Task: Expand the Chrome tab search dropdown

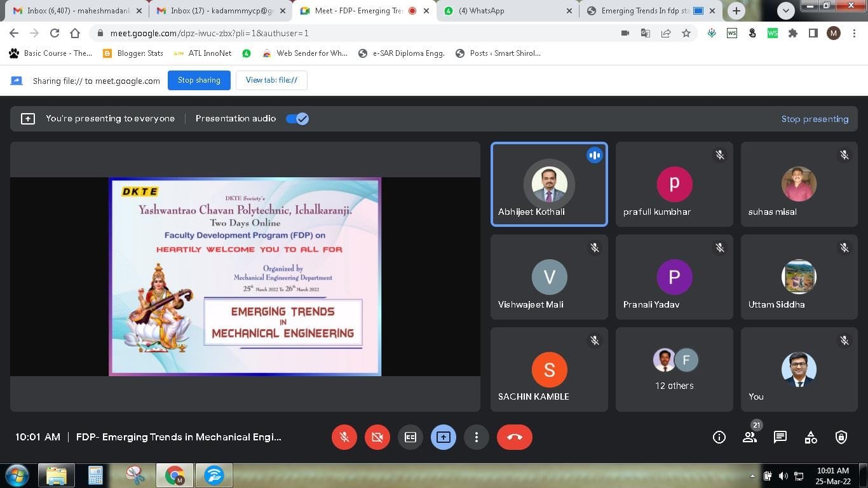Action: point(786,10)
